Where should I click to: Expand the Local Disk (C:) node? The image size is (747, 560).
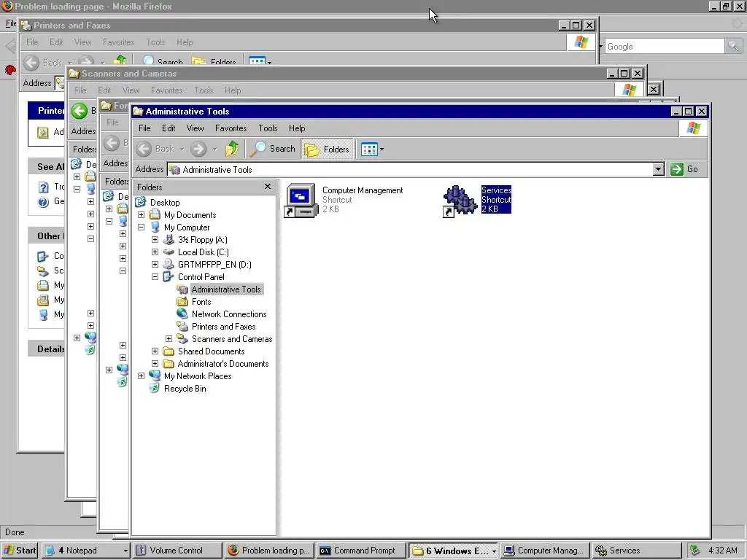[155, 252]
